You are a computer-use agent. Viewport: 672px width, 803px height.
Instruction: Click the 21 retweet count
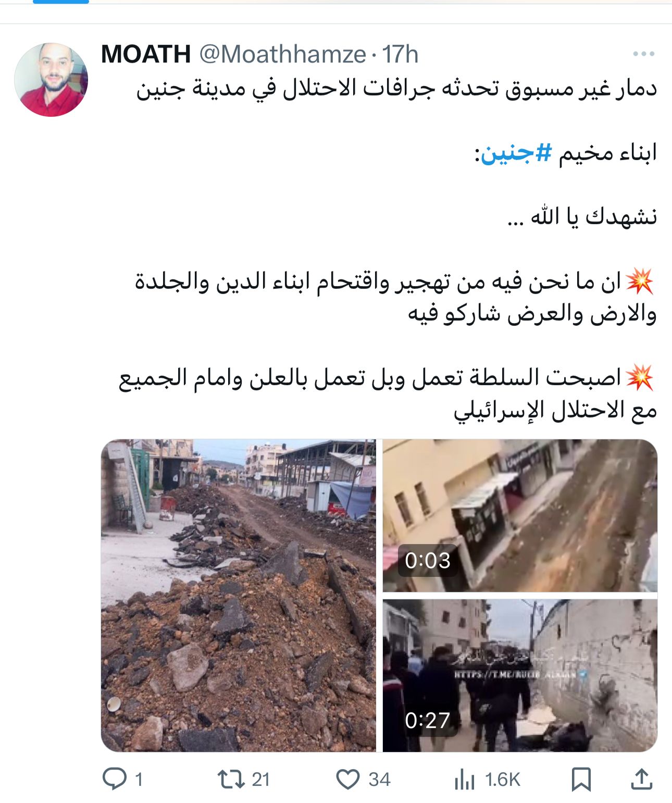tap(261, 780)
